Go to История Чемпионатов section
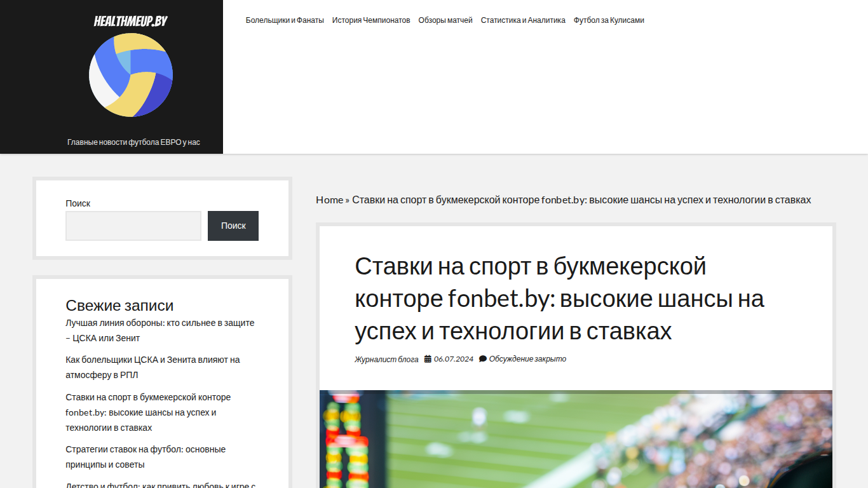 (371, 20)
